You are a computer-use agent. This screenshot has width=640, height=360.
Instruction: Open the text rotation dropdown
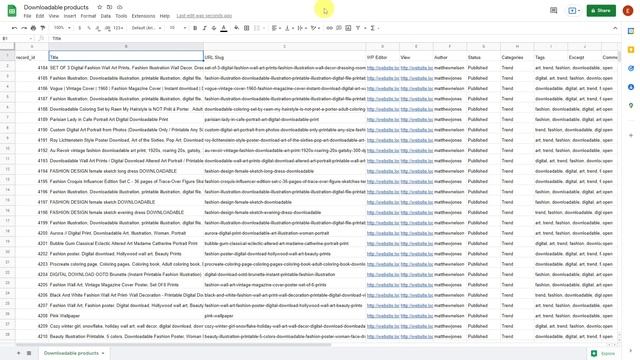click(315, 28)
